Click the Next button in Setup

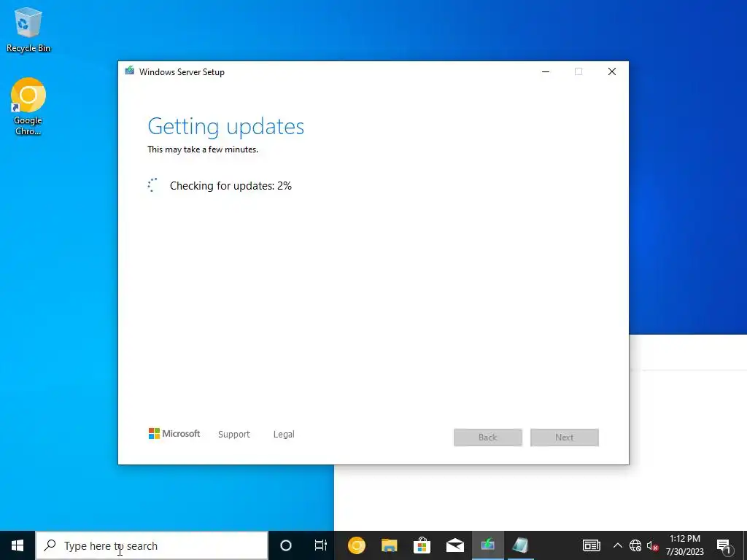click(565, 437)
